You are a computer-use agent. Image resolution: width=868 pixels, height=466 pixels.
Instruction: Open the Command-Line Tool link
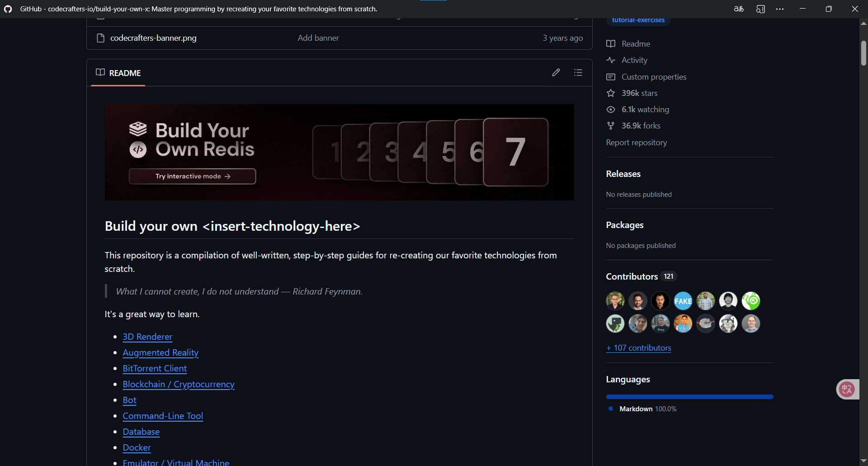pos(163,416)
